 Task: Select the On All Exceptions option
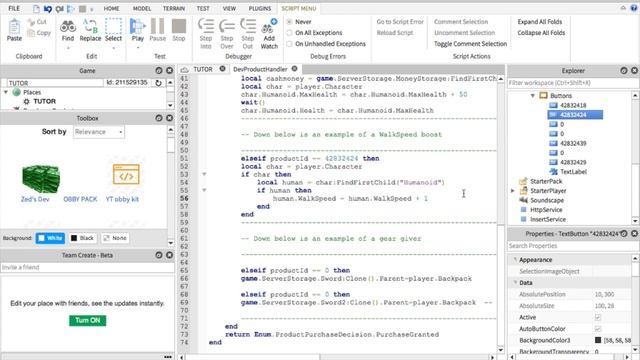pyautogui.click(x=289, y=33)
